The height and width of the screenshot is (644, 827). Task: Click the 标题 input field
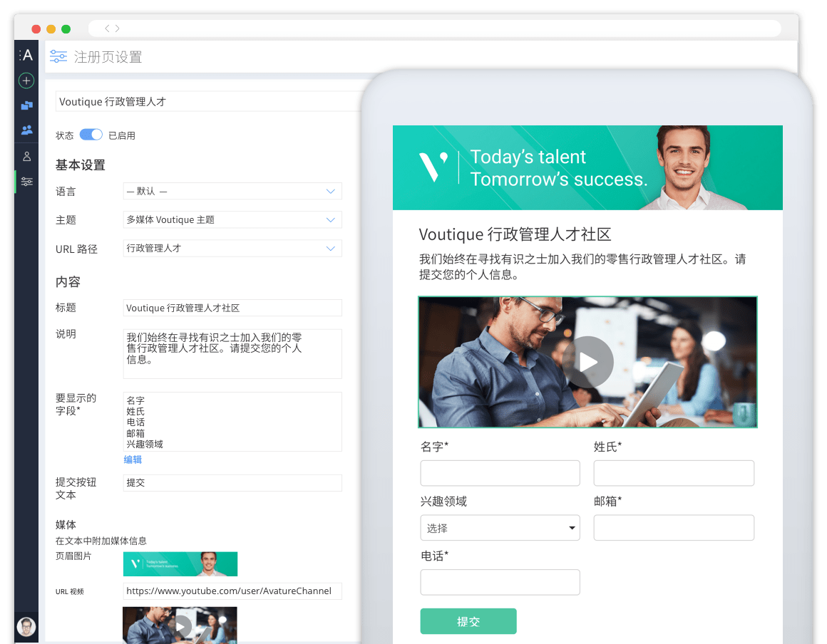(x=232, y=308)
